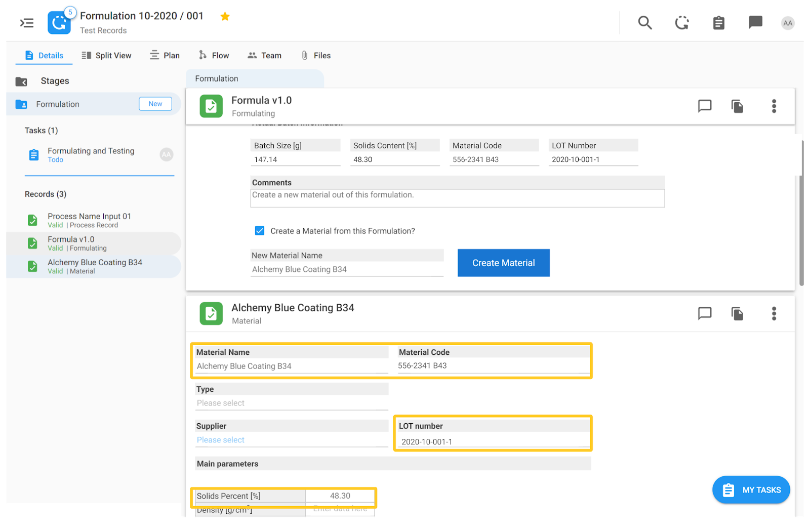Open the Files tab

point(316,56)
